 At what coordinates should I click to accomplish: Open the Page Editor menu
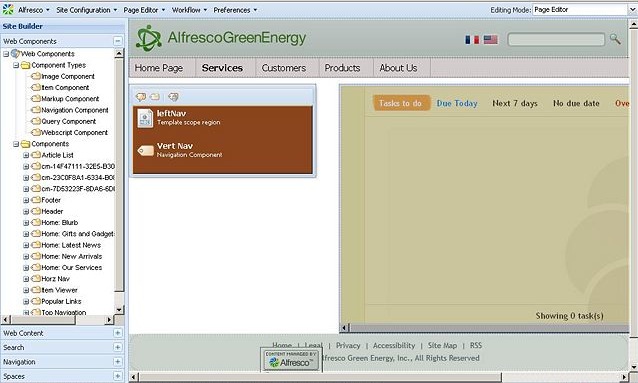(x=144, y=10)
